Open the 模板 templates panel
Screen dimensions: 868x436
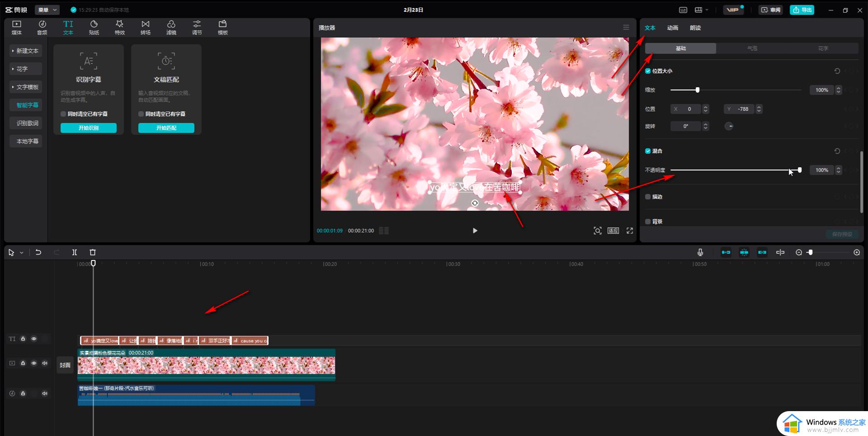pyautogui.click(x=223, y=28)
